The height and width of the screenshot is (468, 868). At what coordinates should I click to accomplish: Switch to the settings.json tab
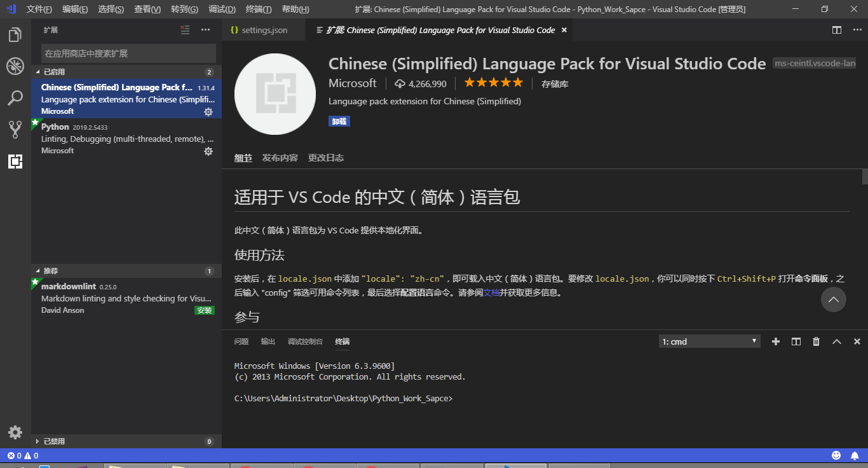pos(264,30)
